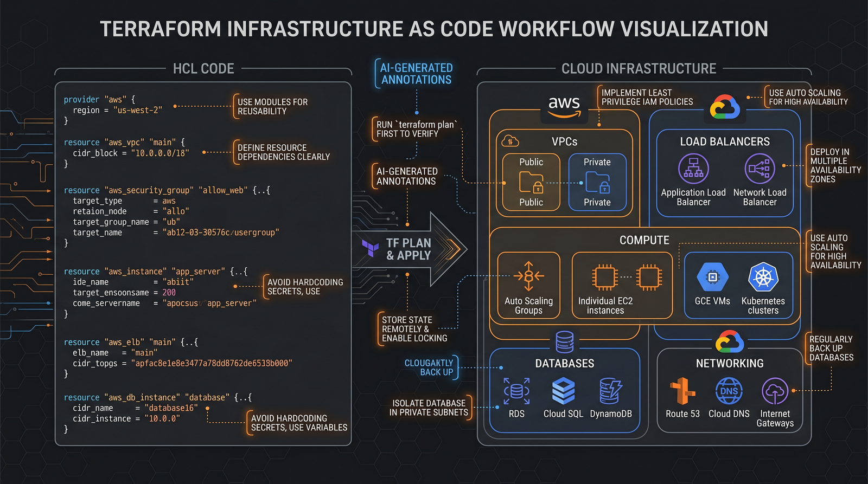The width and height of the screenshot is (868, 484).
Task: Click the resource "aws_db_instance" "database" line
Action: [x=157, y=397]
